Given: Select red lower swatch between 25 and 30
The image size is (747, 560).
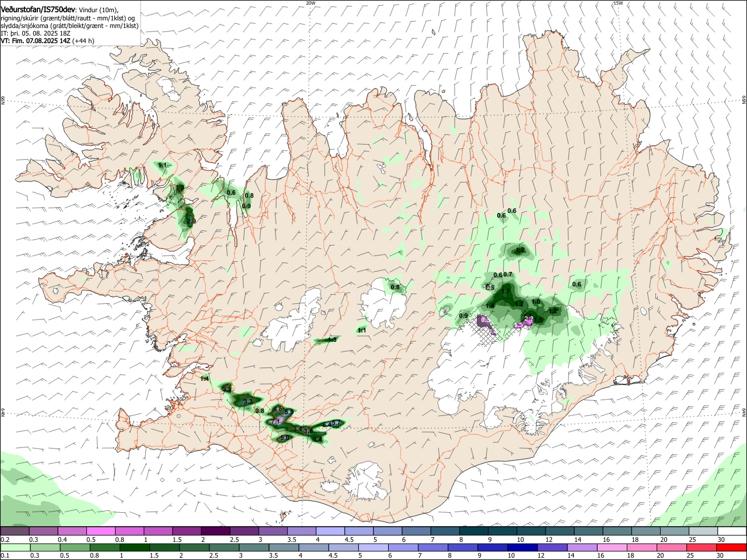Looking at the screenshot, I should pos(701,547).
